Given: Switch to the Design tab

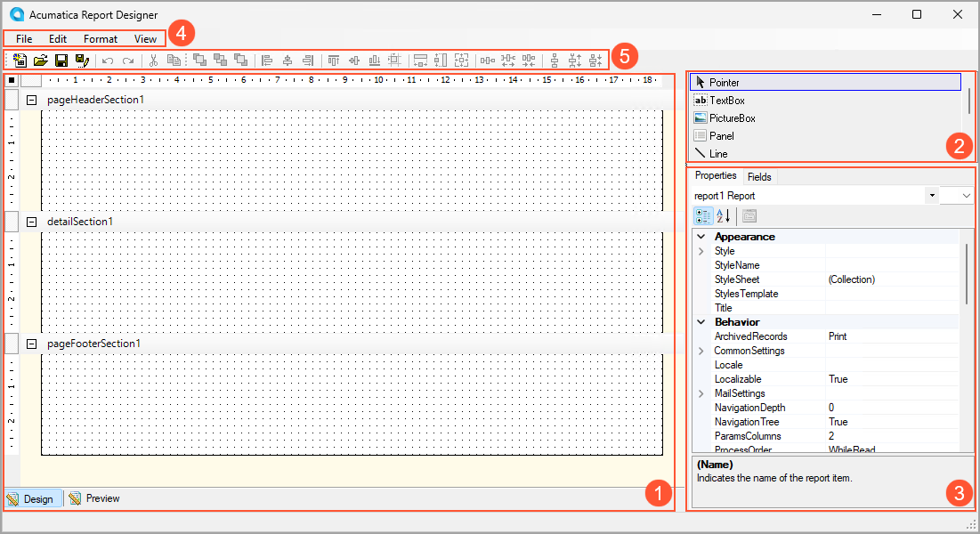Looking at the screenshot, I should coord(33,498).
